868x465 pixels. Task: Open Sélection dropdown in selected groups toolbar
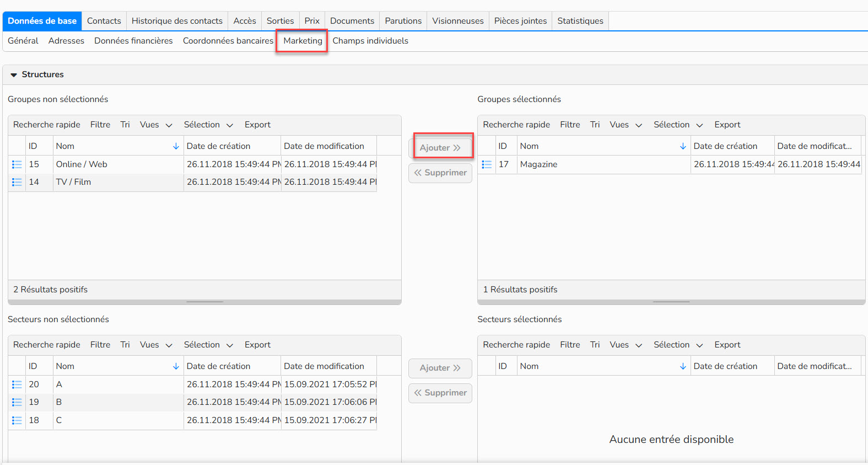678,125
